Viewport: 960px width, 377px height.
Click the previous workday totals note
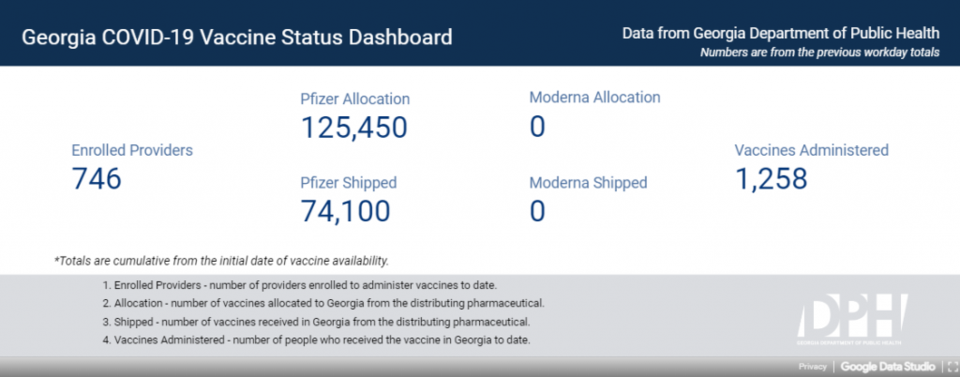820,53
